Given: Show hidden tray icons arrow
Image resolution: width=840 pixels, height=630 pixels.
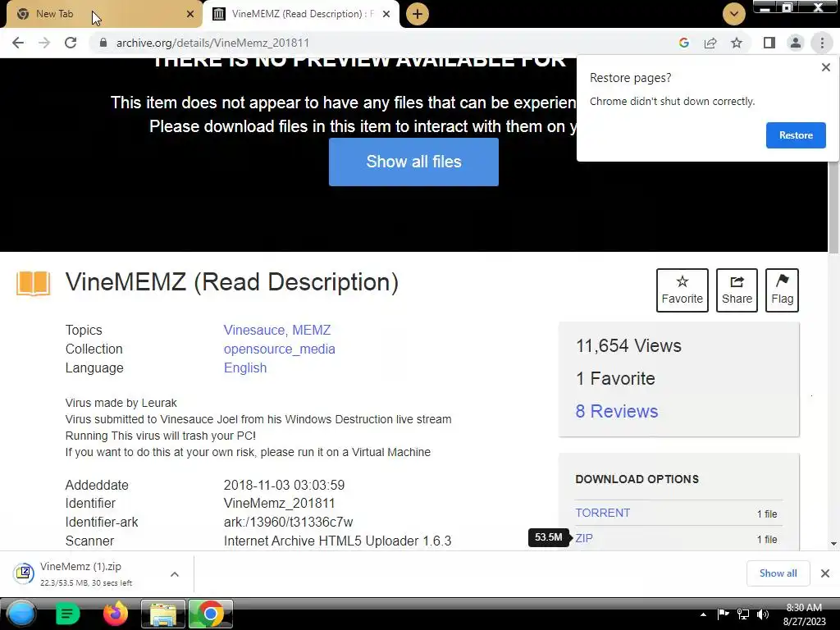Looking at the screenshot, I should pyautogui.click(x=703, y=614).
